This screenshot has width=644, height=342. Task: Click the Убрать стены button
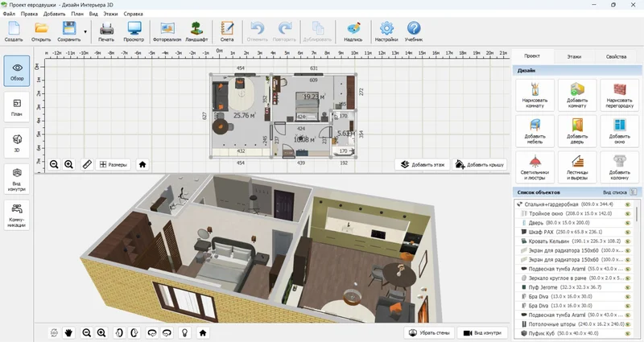pos(430,333)
